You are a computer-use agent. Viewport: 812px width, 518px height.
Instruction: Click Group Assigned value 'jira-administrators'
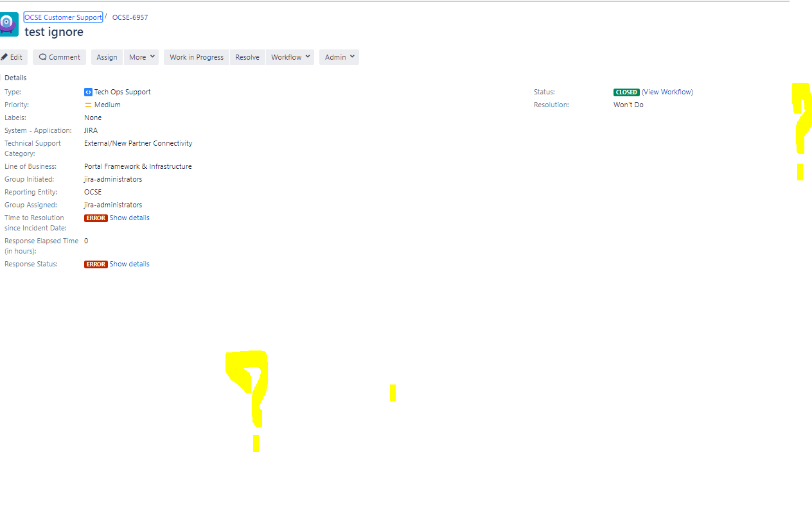coord(113,205)
